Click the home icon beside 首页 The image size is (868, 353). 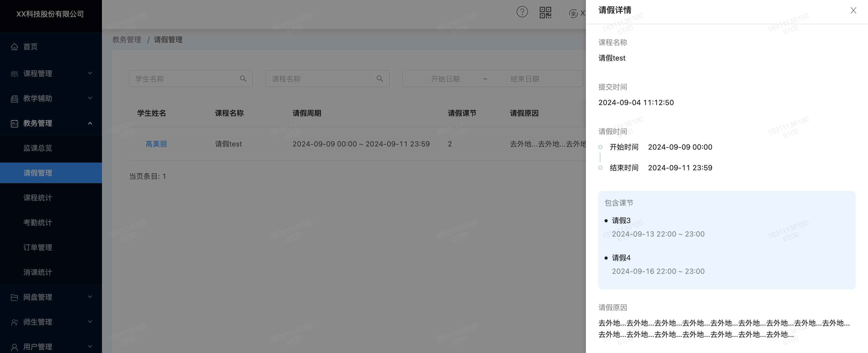14,47
